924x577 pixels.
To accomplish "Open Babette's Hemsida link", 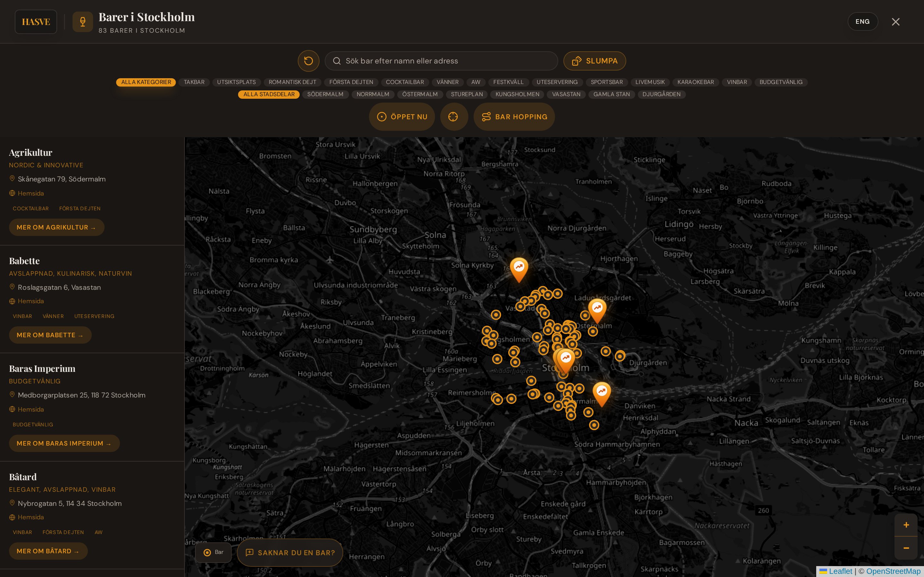I will pos(30,301).
